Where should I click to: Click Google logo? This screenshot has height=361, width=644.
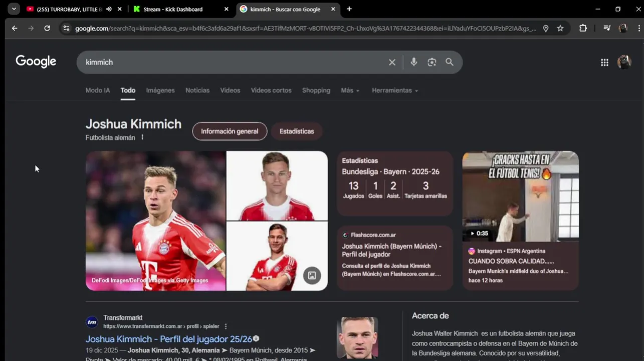pos(36,62)
